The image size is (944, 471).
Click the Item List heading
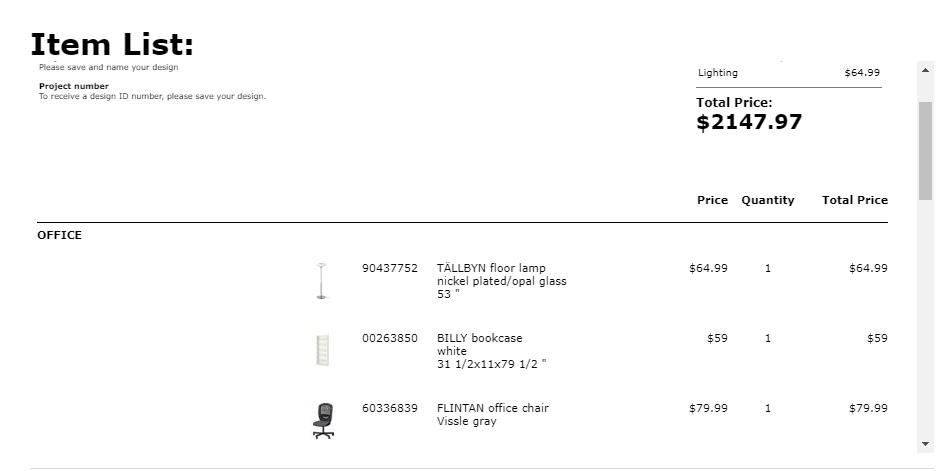pos(113,45)
